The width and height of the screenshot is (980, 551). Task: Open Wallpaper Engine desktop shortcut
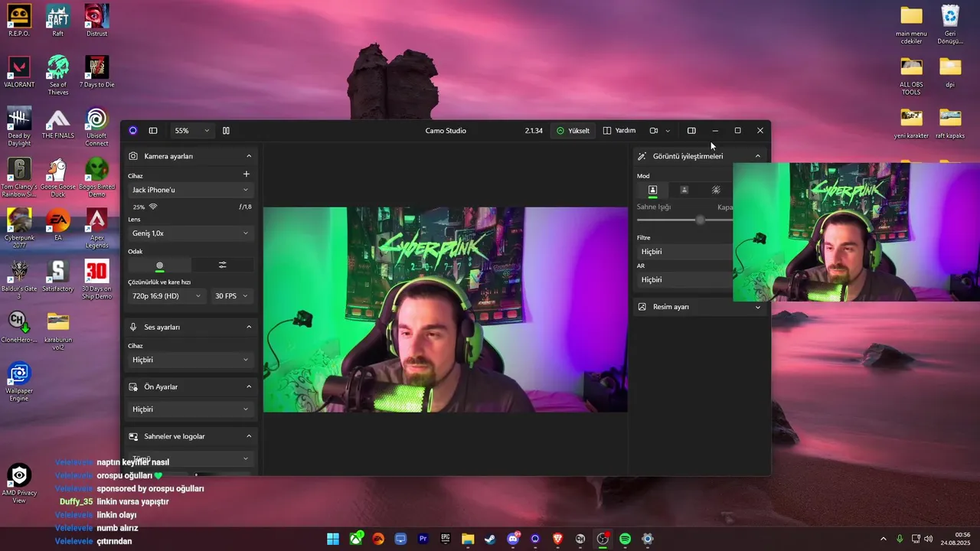19,381
